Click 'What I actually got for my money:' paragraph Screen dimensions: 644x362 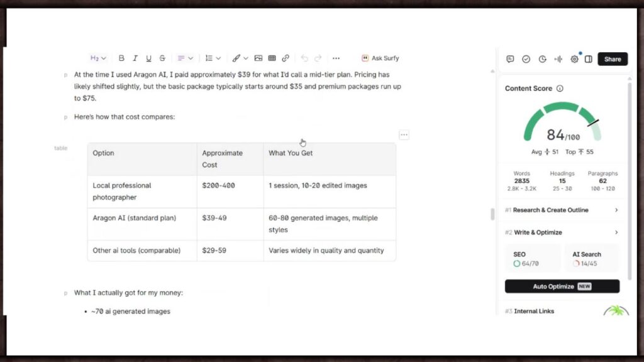128,293
